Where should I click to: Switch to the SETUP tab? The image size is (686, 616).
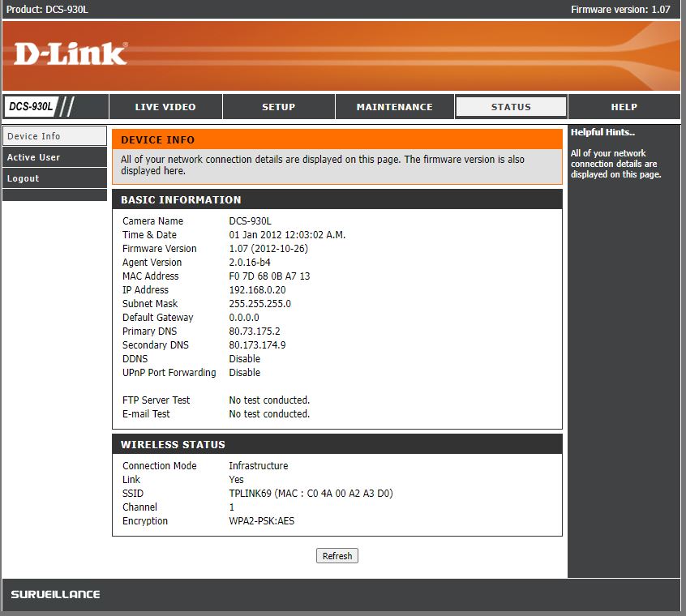click(x=279, y=107)
